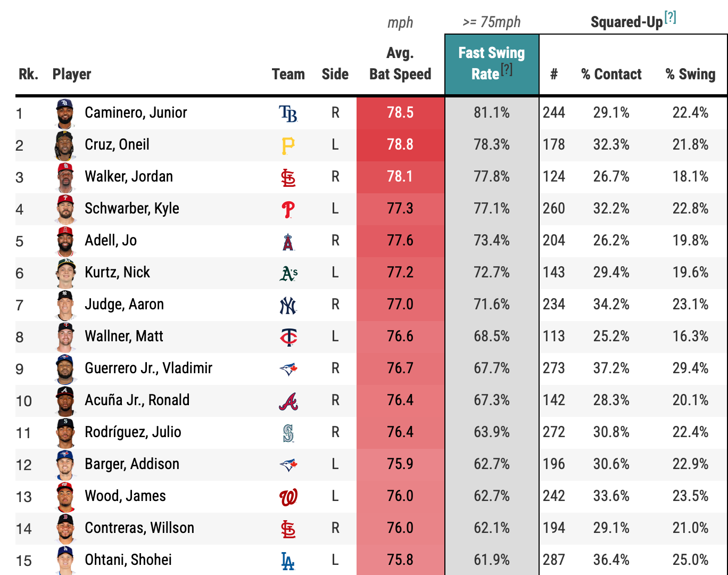Click the Angels logo beside Jo Adell
The image size is (728, 575).
click(288, 241)
